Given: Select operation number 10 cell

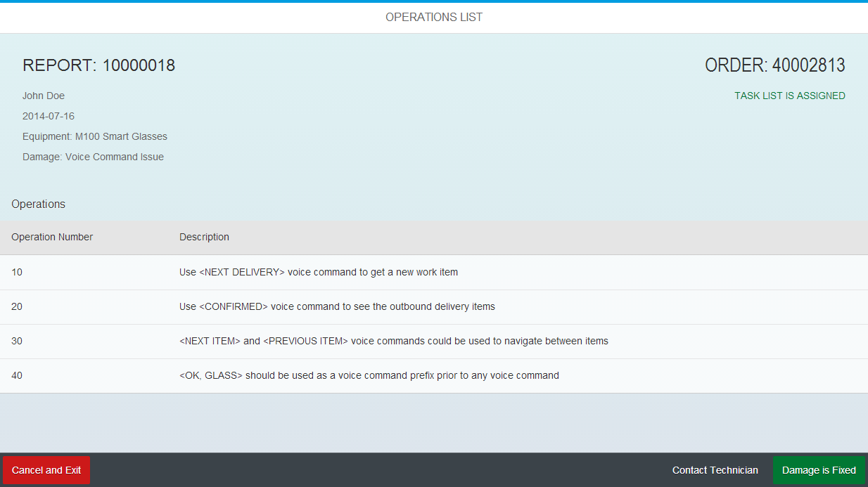Looking at the screenshot, I should 17,272.
